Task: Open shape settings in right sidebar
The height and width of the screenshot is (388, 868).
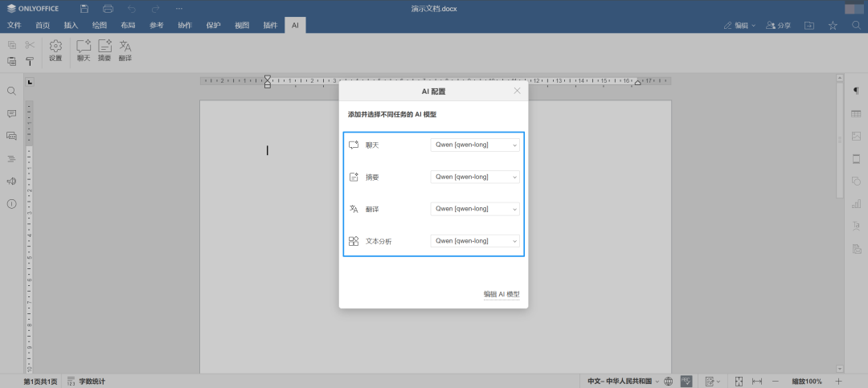Action: 857,181
